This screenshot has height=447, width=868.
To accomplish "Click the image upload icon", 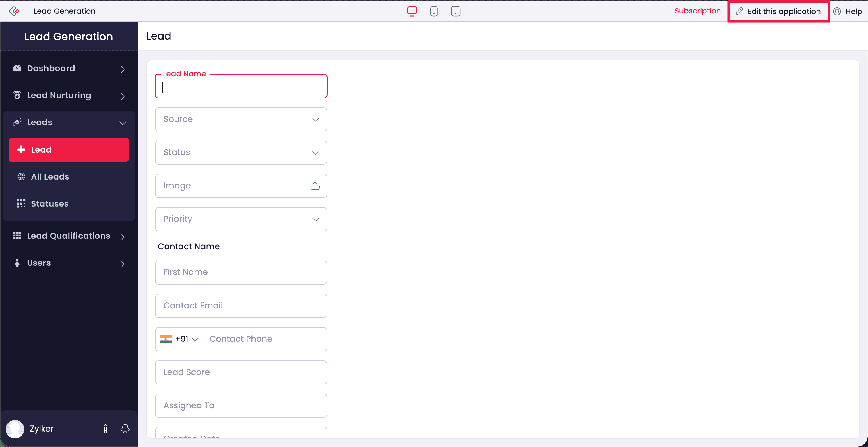I will tap(315, 186).
